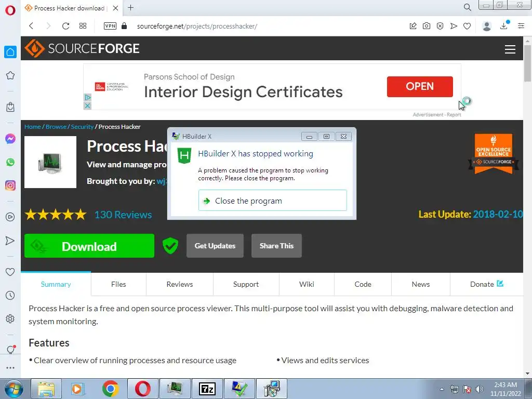This screenshot has width=532, height=399.
Task: Open 7-Zip from the taskbar
Action: [207, 389]
